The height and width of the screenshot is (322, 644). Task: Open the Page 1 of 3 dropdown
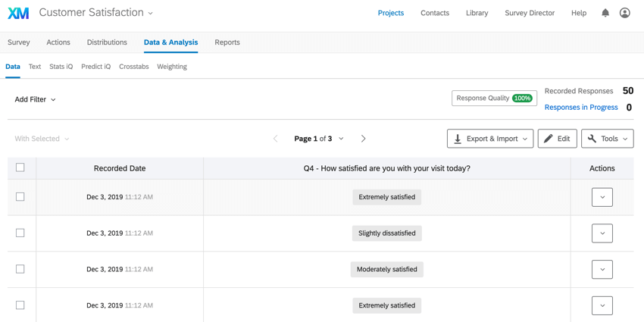point(319,139)
